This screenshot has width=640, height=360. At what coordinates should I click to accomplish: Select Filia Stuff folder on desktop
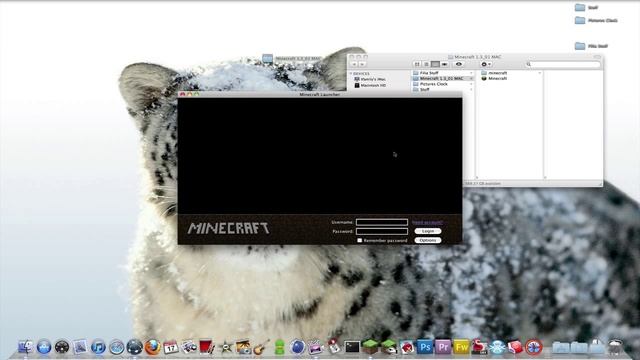591,46
